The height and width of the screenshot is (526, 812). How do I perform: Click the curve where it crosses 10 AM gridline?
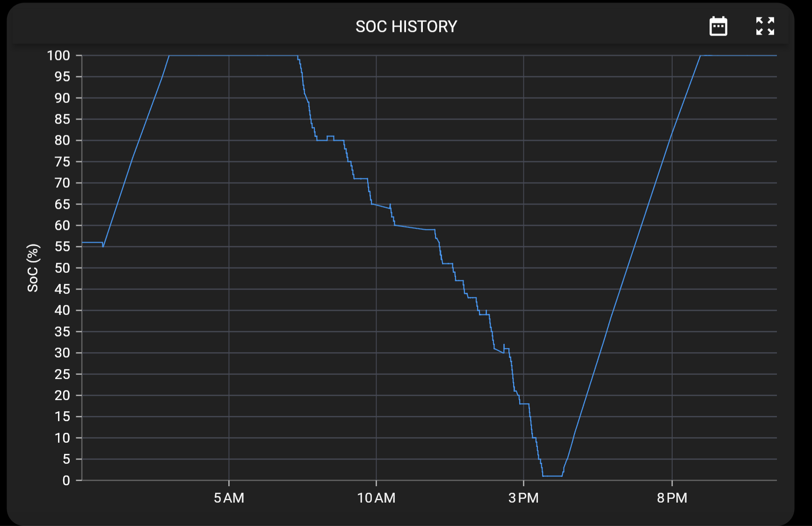click(x=376, y=205)
